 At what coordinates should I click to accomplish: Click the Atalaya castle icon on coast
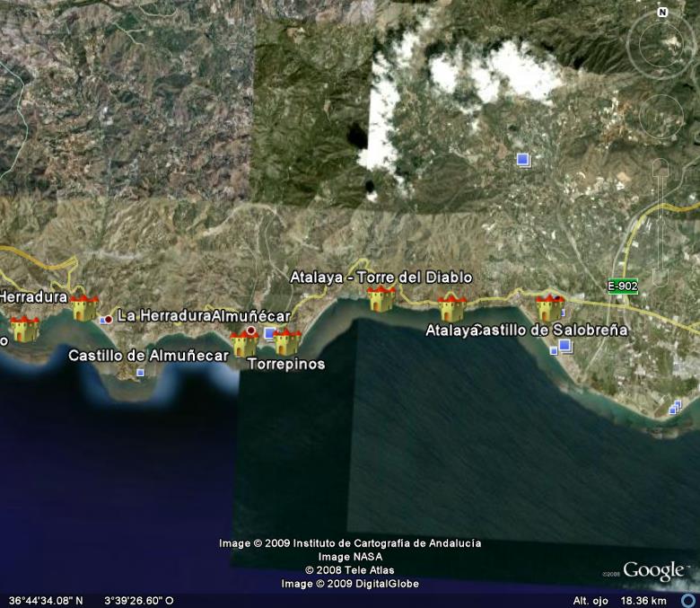coord(451,308)
